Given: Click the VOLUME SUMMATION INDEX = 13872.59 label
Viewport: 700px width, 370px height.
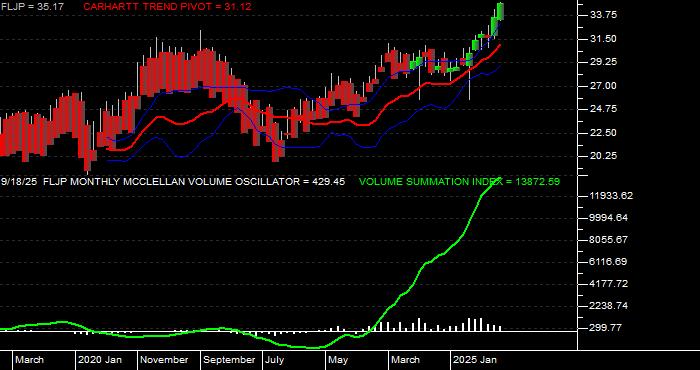Looking at the screenshot, I should (459, 182).
